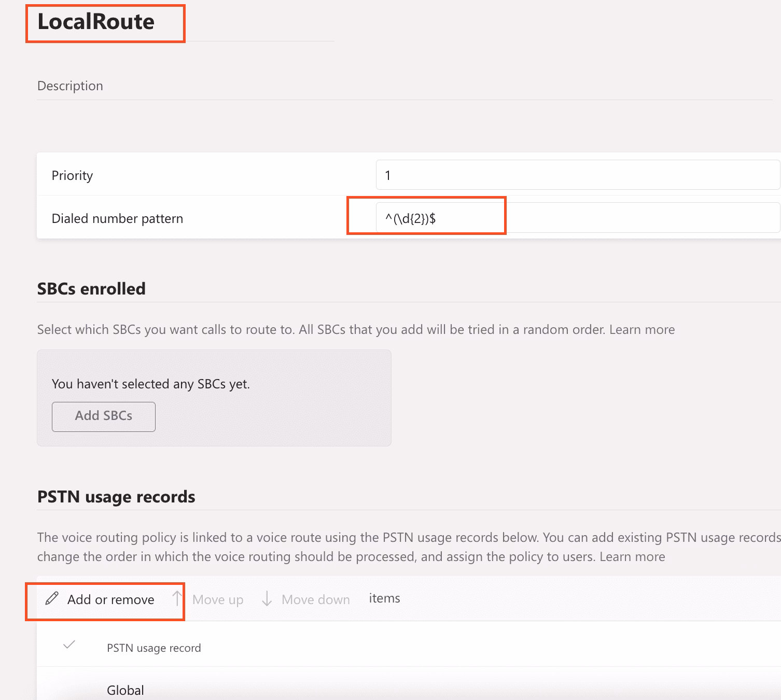Edit the Dialed number pattern field

pos(578,218)
